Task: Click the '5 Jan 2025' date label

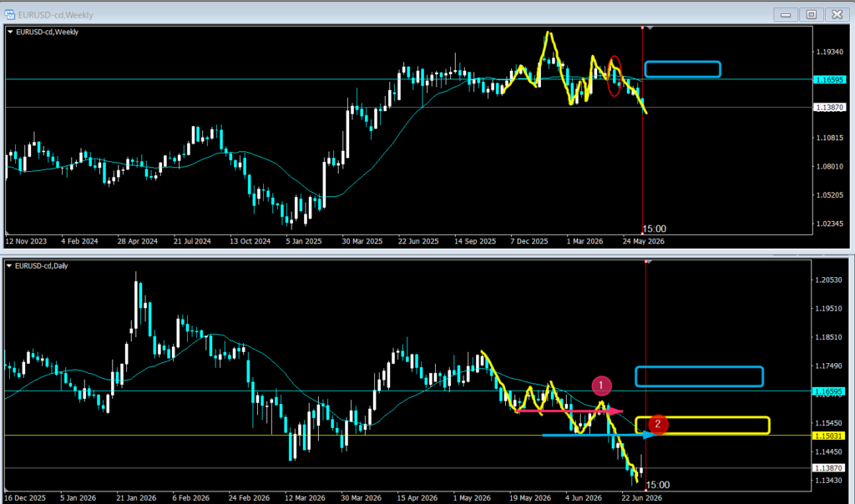Action: 304,241
